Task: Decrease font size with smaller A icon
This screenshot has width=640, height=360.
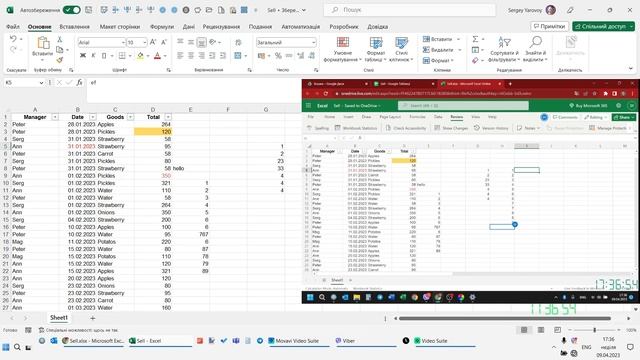Action: [164, 42]
